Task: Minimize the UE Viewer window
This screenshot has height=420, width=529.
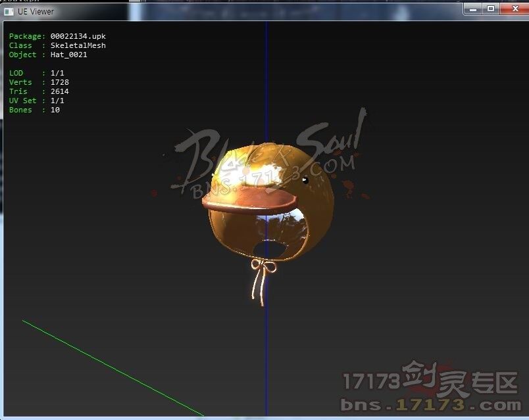Action: tap(473, 9)
